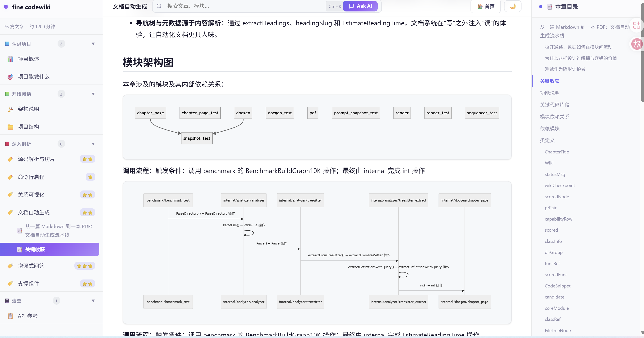Image resolution: width=644 pixels, height=338 pixels.
Task: Jump to 功能说明 in chapter outline
Action: pos(550,93)
